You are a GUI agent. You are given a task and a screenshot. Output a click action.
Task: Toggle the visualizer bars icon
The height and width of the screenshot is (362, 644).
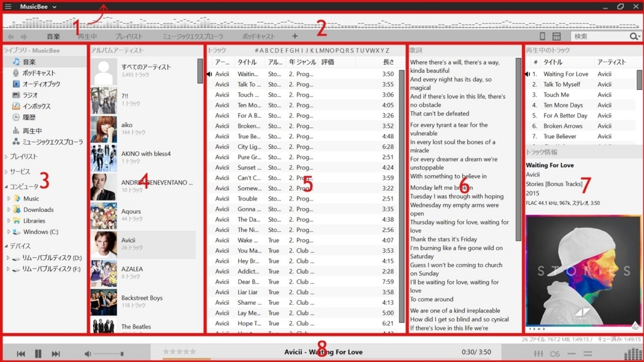(633, 353)
